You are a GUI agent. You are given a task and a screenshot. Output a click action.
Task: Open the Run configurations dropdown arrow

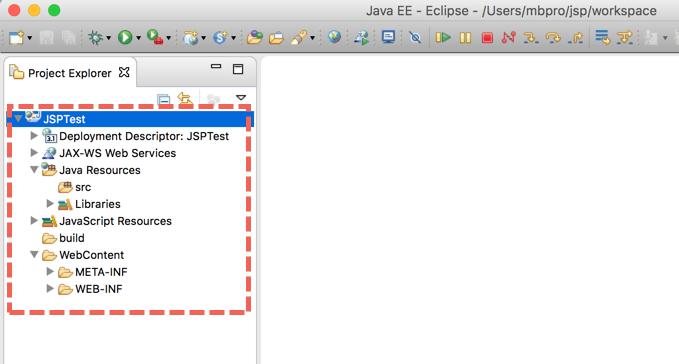[139, 39]
